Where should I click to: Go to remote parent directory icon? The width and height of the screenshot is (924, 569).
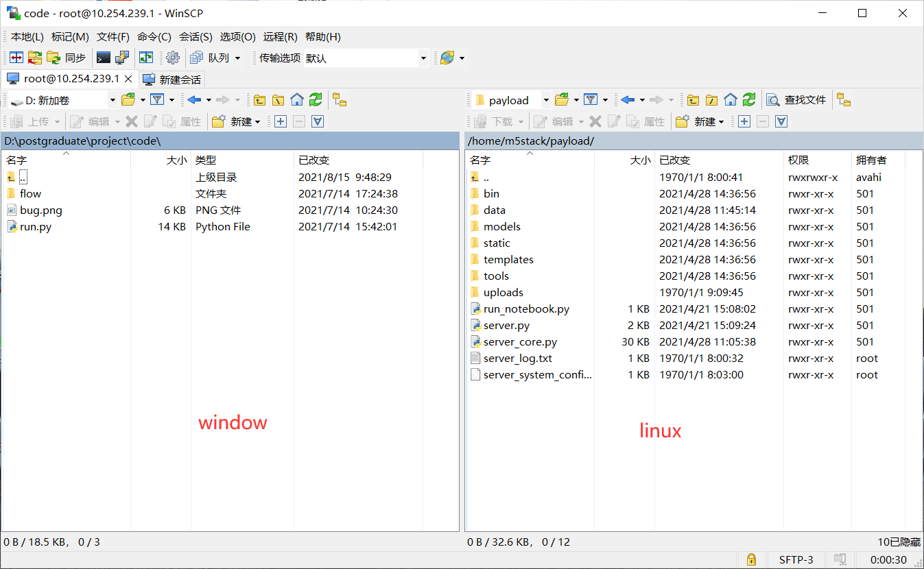pos(693,100)
